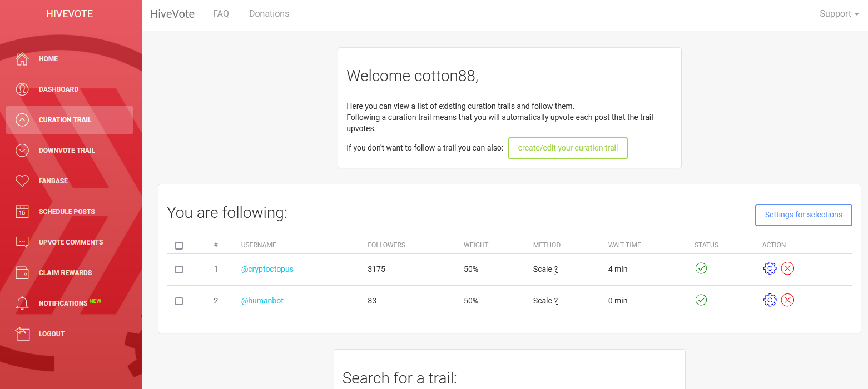The image size is (868, 389).
Task: Click the Curation Trail up-chevron icon
Action: (22, 120)
